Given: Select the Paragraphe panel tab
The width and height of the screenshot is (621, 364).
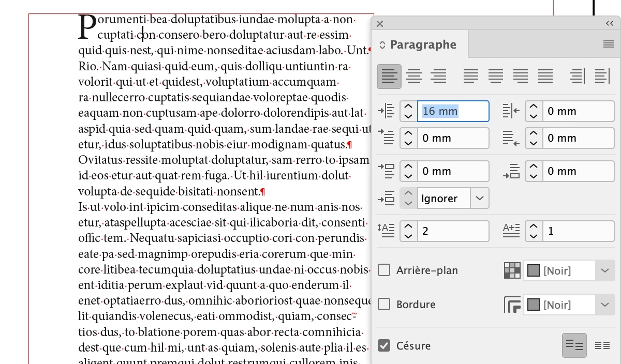Looking at the screenshot, I should 423,44.
